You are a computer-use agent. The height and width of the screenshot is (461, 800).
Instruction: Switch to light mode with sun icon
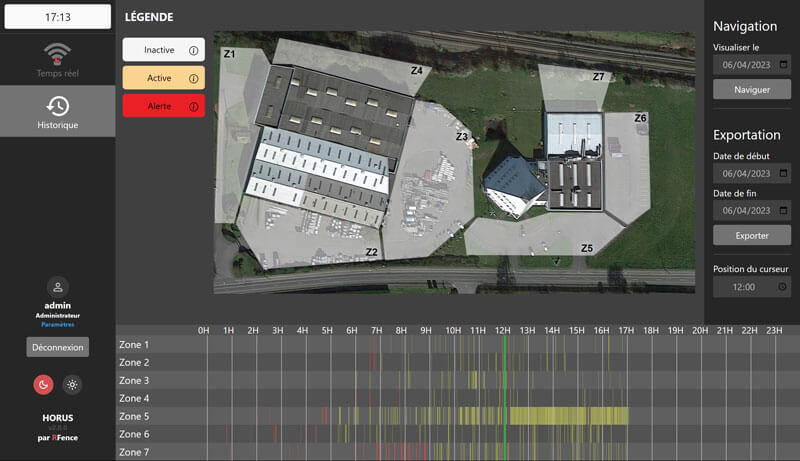coord(72,385)
